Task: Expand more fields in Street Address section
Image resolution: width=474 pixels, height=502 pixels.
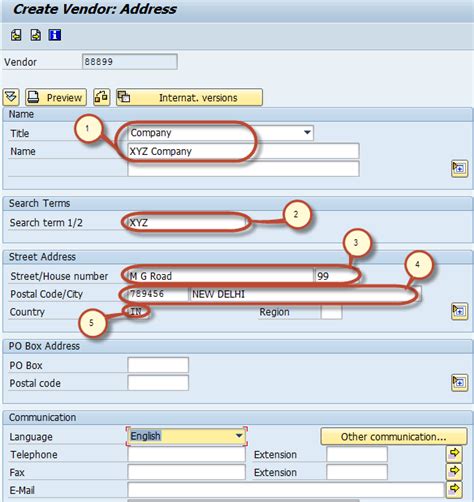Action: pyautogui.click(x=459, y=312)
